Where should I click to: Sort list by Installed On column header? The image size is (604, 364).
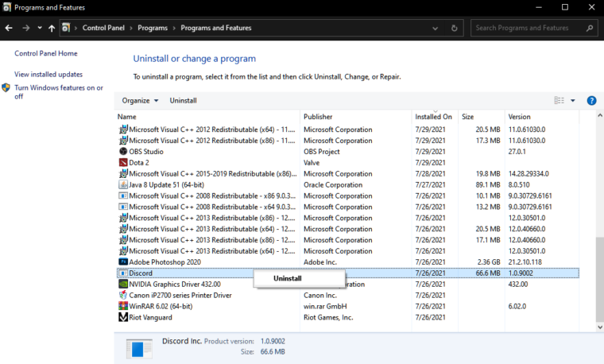pos(433,117)
